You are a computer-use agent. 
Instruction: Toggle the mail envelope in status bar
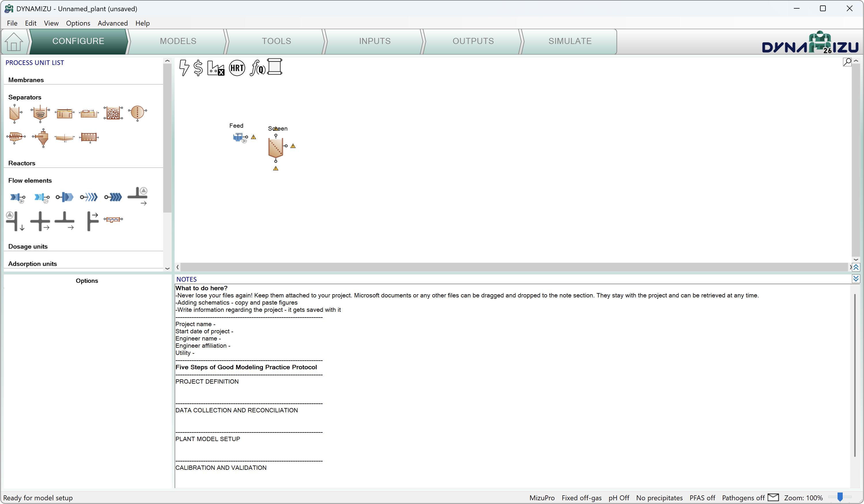click(773, 497)
